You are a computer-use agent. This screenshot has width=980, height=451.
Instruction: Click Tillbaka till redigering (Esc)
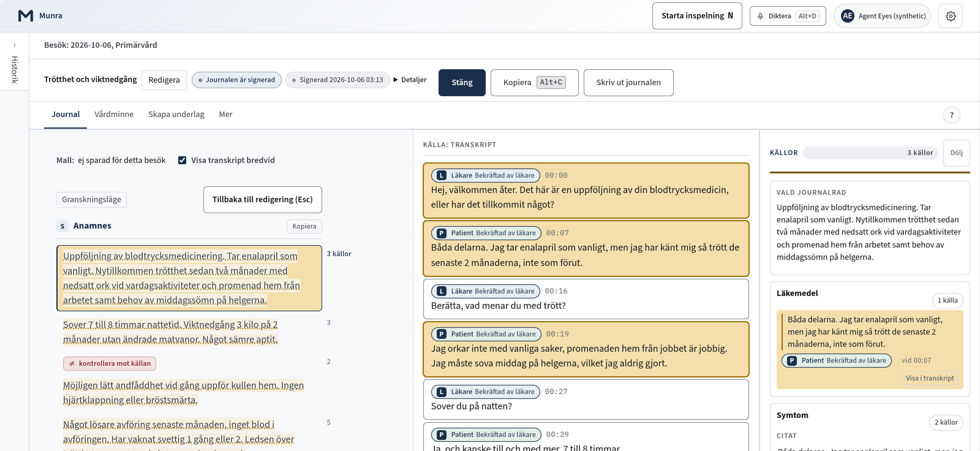click(x=263, y=200)
